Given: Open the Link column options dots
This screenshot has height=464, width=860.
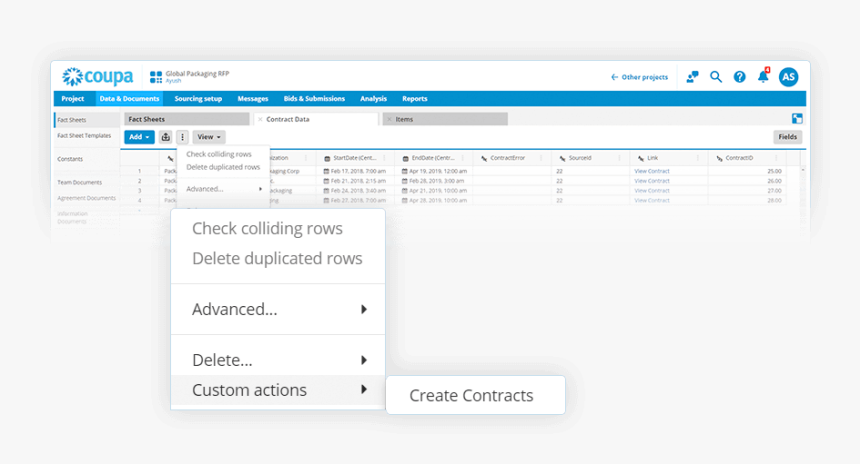Looking at the screenshot, I should 698,158.
